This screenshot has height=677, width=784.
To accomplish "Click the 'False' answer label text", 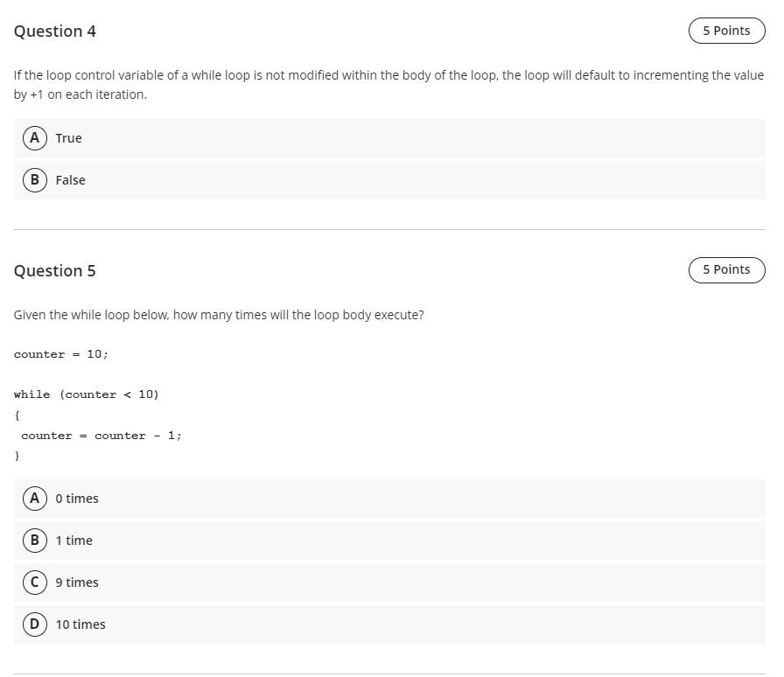I will point(71,180).
